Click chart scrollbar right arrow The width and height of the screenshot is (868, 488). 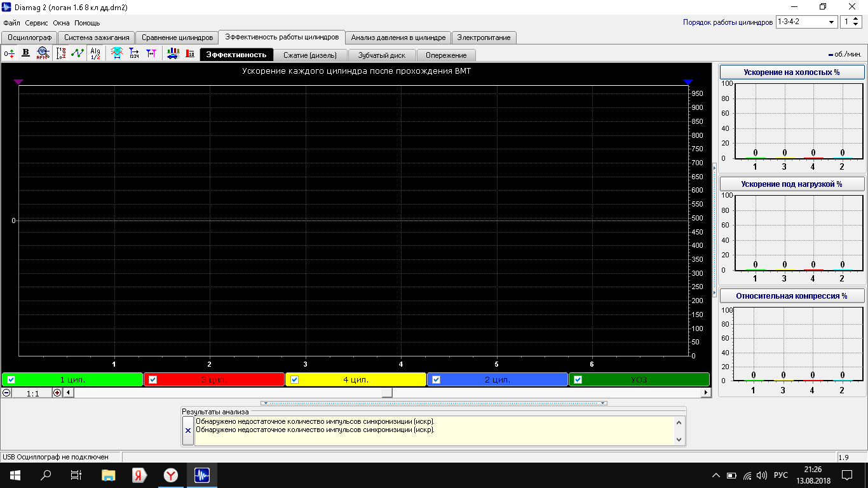(x=705, y=393)
